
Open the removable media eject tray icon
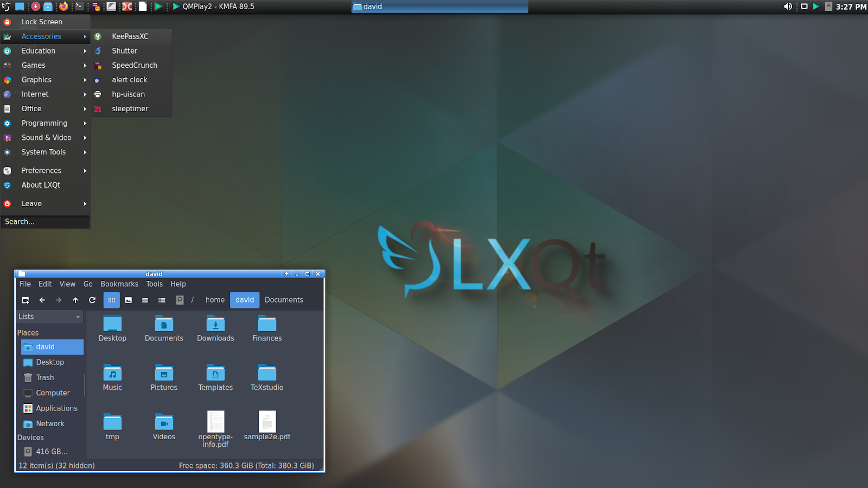coord(828,7)
